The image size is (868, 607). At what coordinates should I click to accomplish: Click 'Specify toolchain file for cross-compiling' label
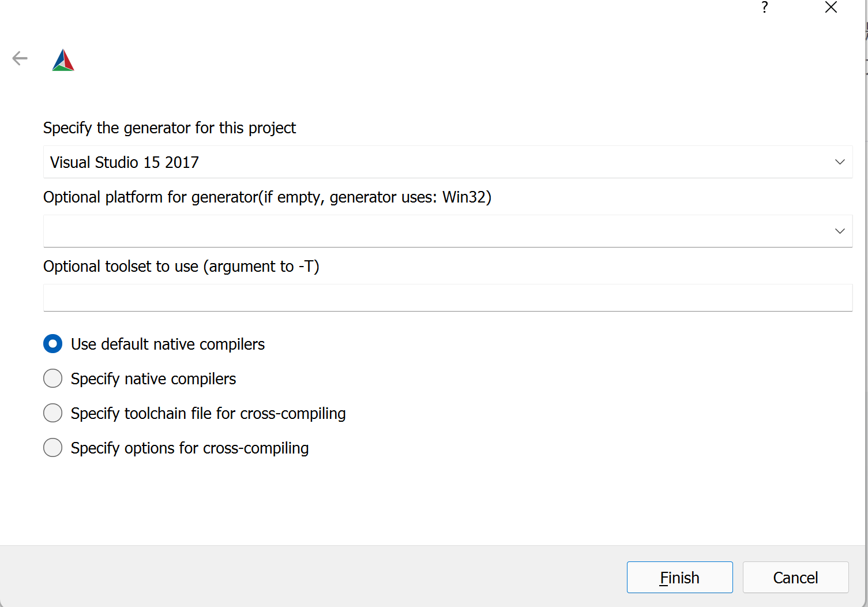(x=208, y=414)
